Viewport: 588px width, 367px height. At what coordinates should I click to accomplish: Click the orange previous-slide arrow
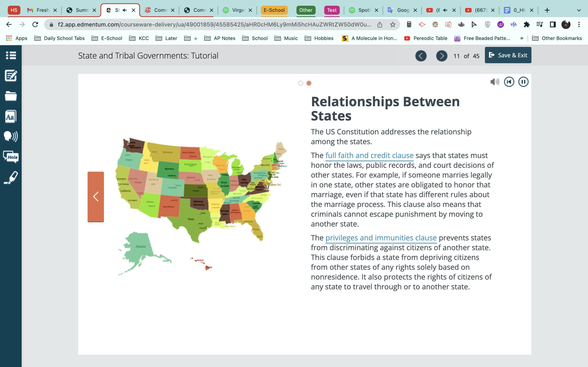click(x=96, y=197)
